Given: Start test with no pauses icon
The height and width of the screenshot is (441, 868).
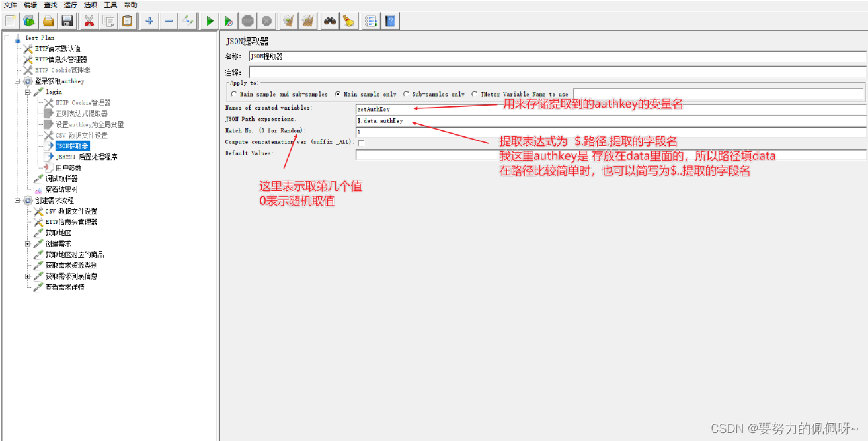Looking at the screenshot, I should (228, 21).
